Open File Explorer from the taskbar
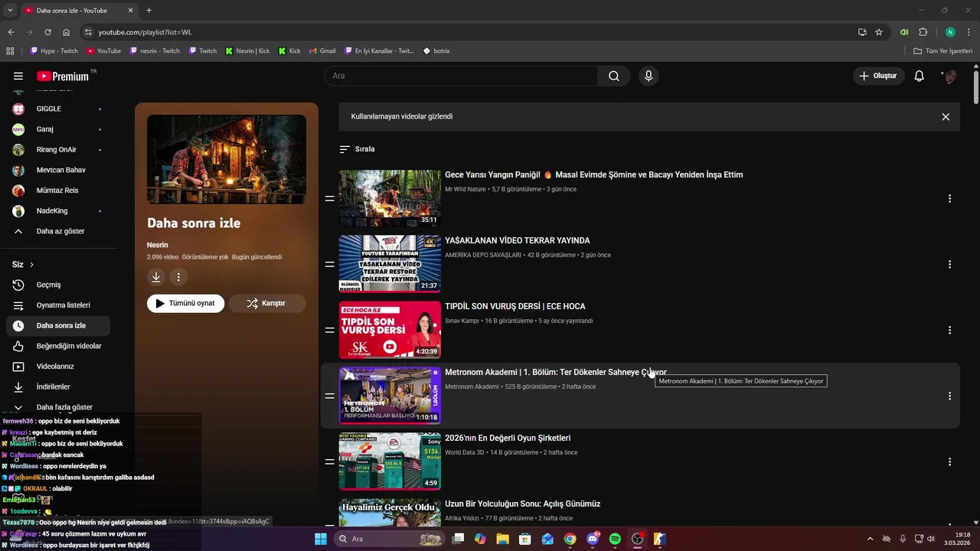 (x=503, y=539)
